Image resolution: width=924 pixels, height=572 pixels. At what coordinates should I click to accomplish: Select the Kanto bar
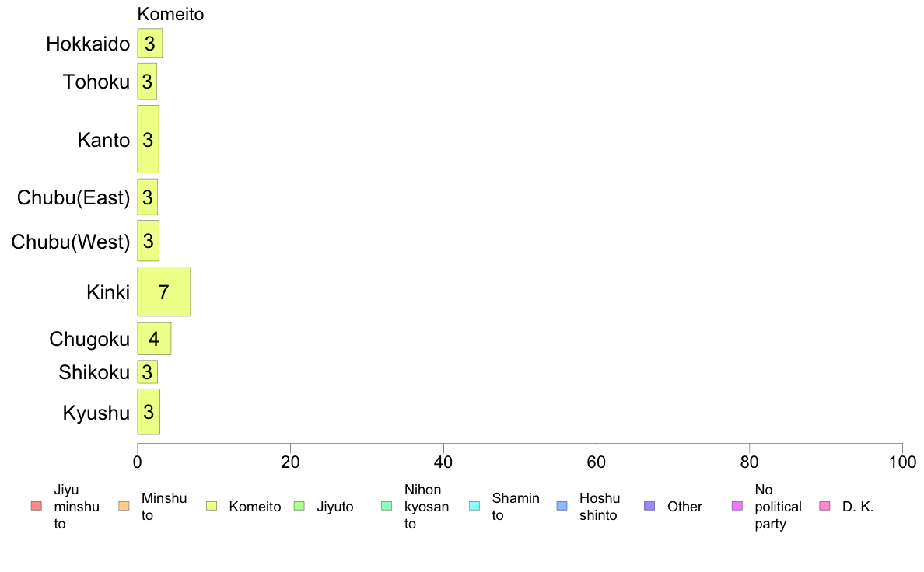pyautogui.click(x=148, y=139)
